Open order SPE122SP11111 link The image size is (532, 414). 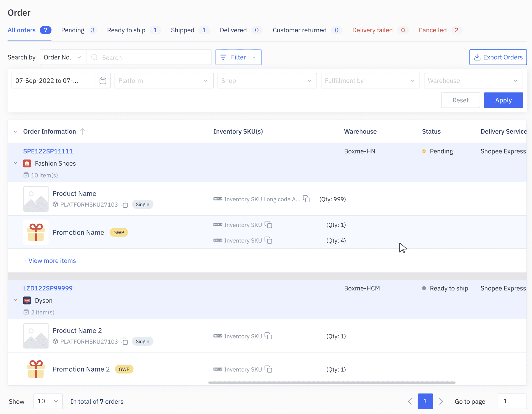(x=48, y=151)
